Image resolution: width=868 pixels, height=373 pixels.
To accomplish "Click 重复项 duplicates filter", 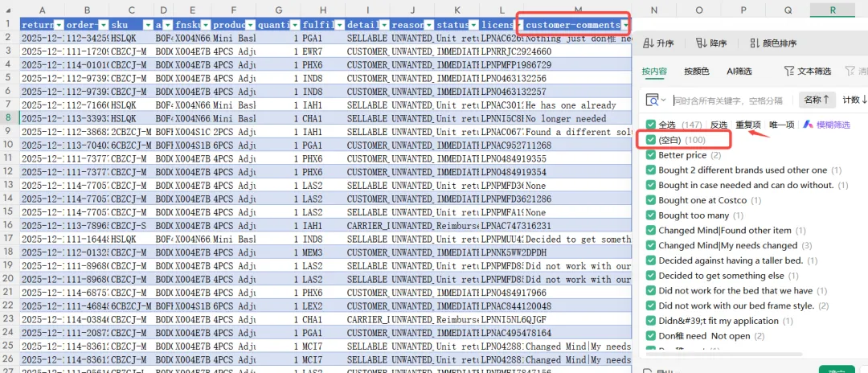I will [x=748, y=125].
